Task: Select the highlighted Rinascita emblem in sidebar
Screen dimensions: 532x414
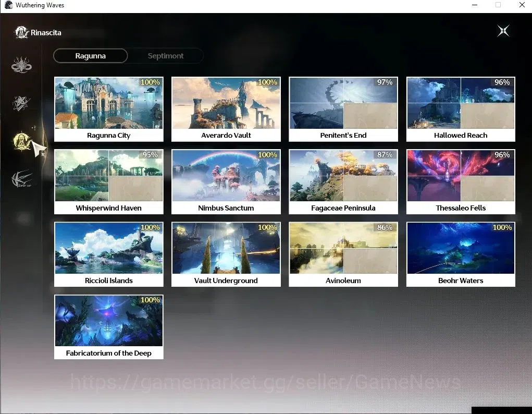Action: [x=22, y=141]
